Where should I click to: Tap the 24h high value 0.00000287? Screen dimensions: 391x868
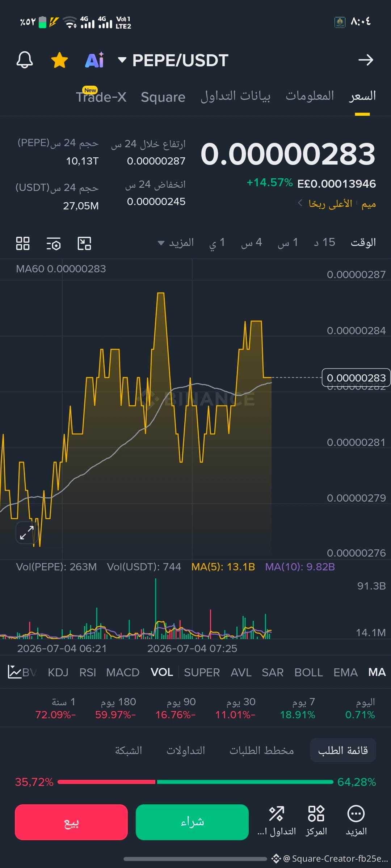(156, 161)
